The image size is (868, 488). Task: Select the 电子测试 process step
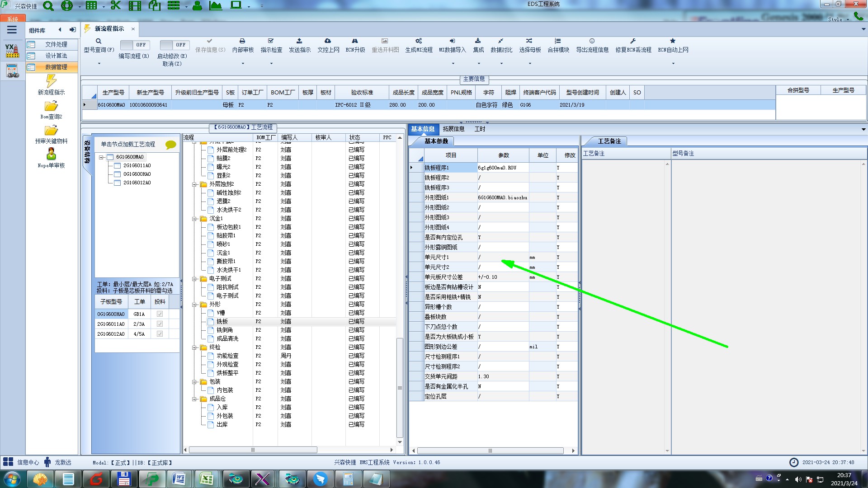click(x=227, y=296)
